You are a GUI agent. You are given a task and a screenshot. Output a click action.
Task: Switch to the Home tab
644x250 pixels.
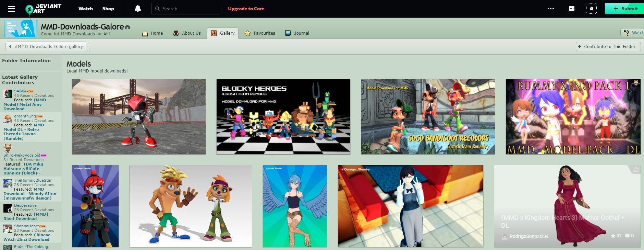153,33
